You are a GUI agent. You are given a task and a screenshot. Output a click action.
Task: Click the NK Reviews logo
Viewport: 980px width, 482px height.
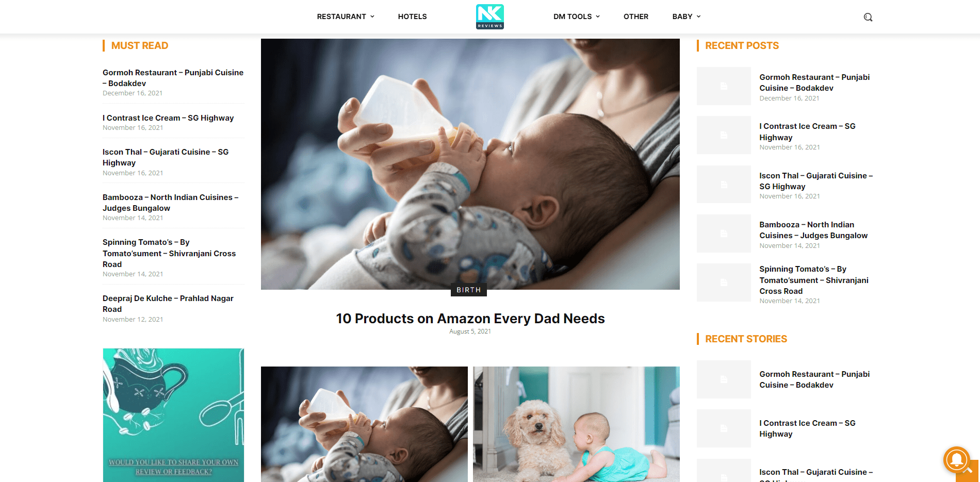[x=490, y=16]
